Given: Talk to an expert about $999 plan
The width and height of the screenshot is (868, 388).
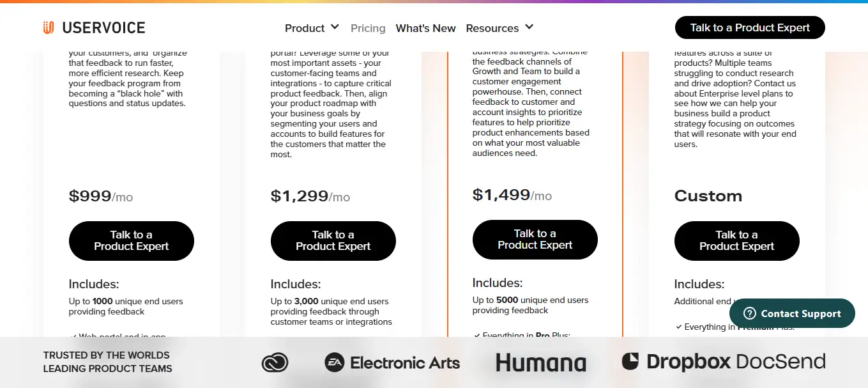Looking at the screenshot, I should pos(131,240).
